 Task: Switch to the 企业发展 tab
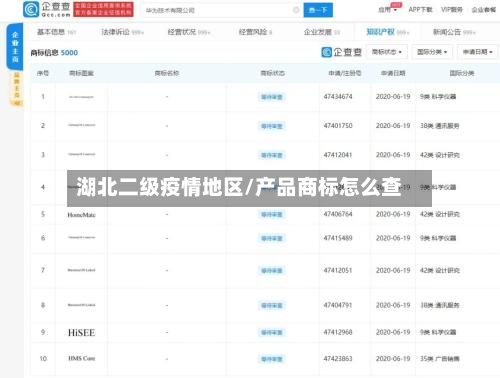[322, 32]
